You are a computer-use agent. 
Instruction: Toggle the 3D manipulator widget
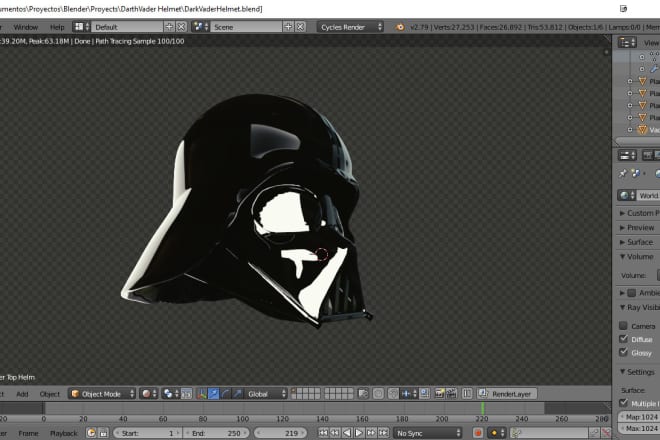[202, 394]
